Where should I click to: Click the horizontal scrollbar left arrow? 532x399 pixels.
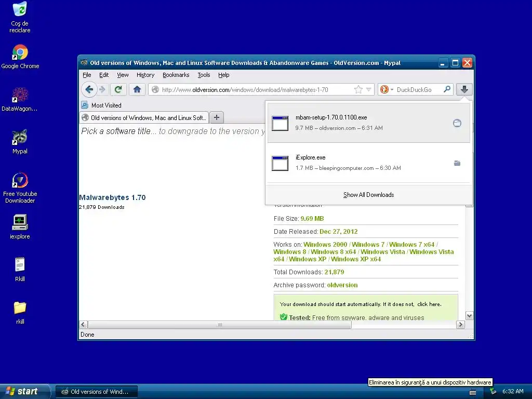tap(84, 325)
